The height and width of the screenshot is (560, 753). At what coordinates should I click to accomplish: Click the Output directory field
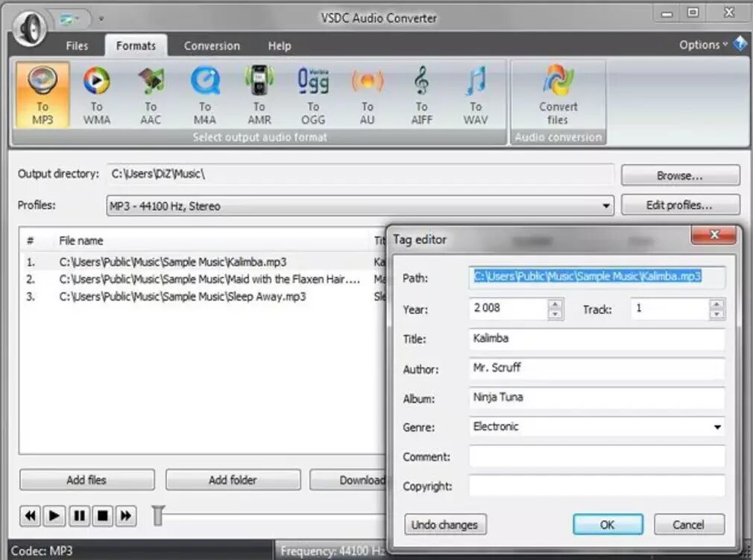pos(360,174)
